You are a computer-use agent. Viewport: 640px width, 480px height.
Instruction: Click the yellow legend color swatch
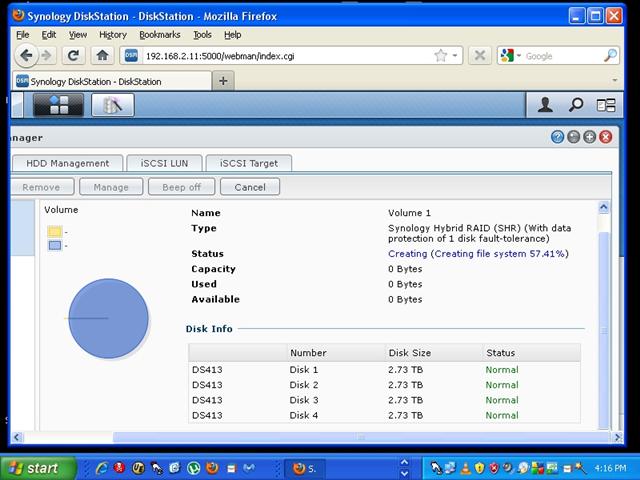pyautogui.click(x=55, y=232)
